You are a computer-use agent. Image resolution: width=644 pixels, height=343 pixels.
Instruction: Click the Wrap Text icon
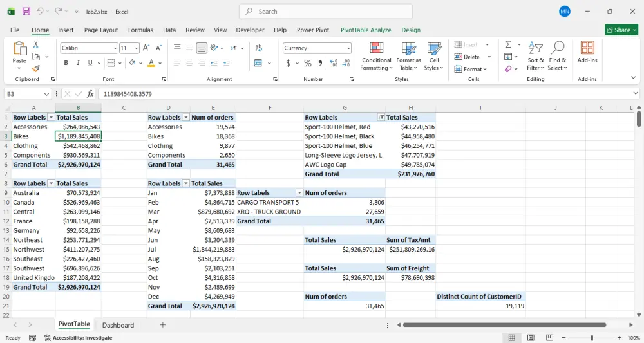pyautogui.click(x=259, y=48)
